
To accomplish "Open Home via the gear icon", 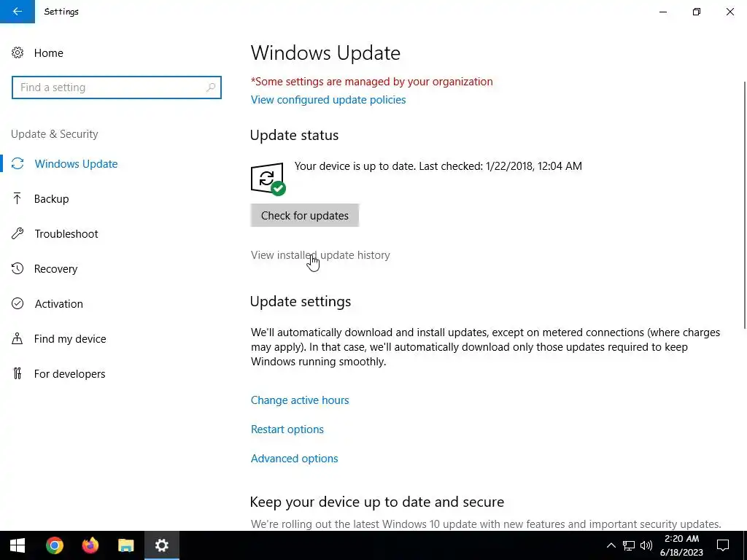I will (x=18, y=52).
